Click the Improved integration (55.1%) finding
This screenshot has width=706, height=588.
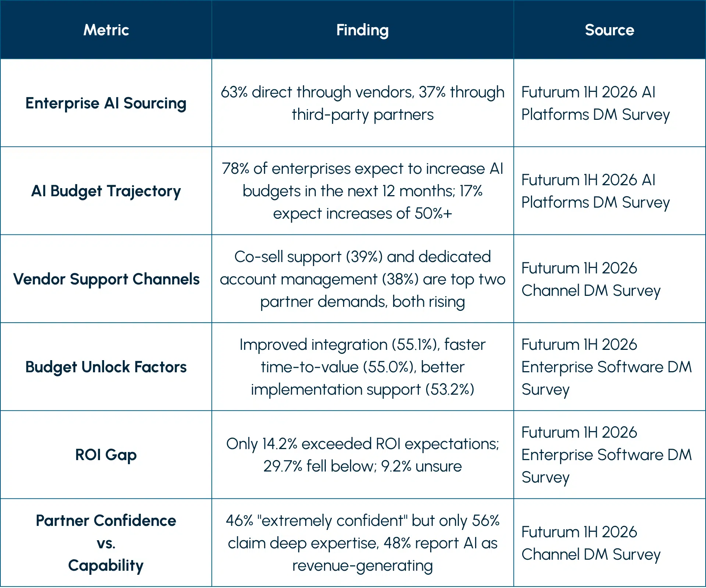click(x=362, y=367)
